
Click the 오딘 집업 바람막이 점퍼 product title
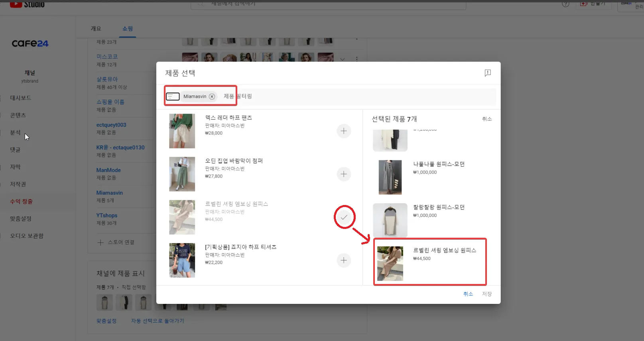pyautogui.click(x=234, y=161)
